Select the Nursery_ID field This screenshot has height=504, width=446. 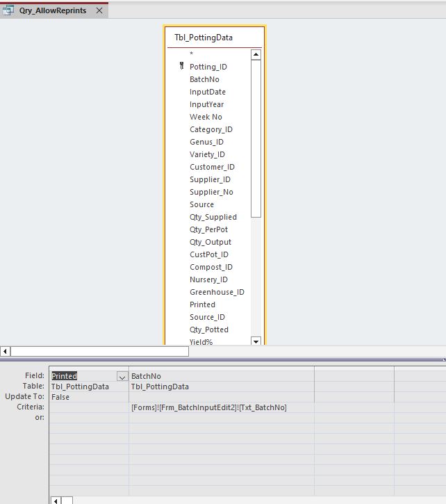(208, 280)
